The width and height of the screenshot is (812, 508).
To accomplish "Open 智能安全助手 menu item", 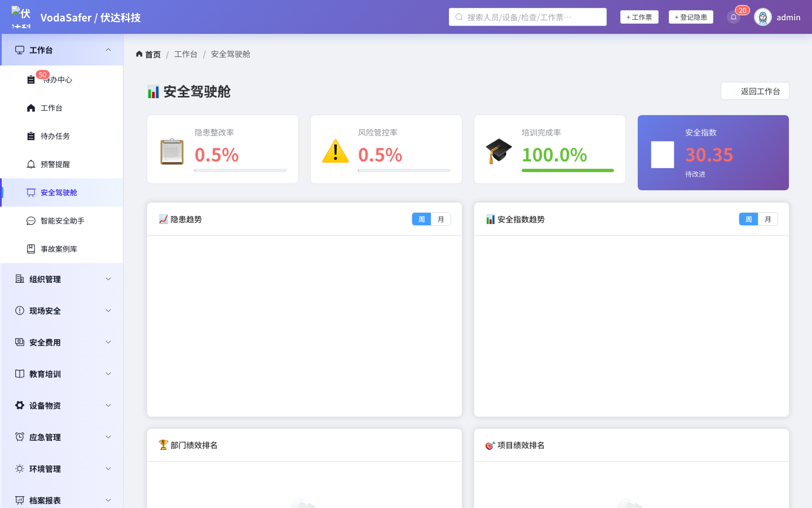I will click(x=61, y=221).
